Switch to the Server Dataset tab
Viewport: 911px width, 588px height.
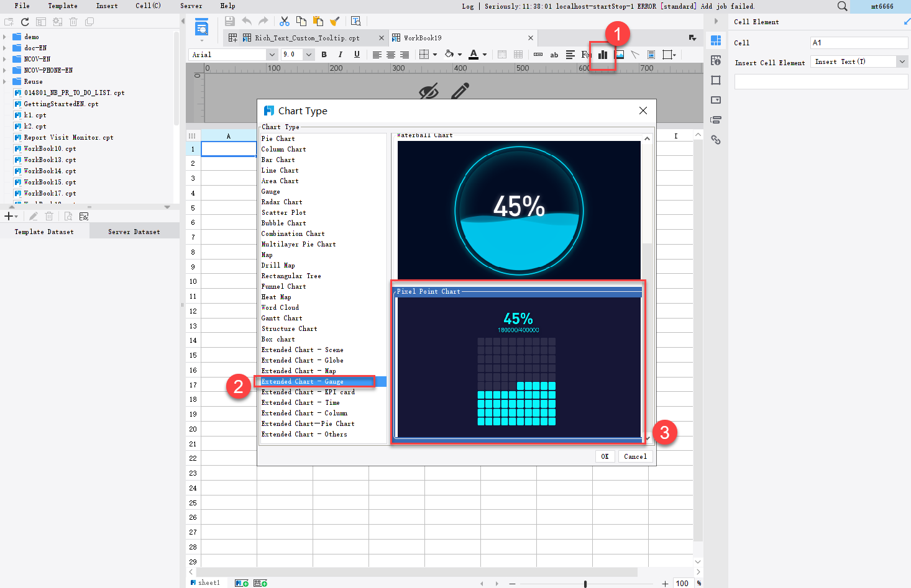[x=134, y=232]
